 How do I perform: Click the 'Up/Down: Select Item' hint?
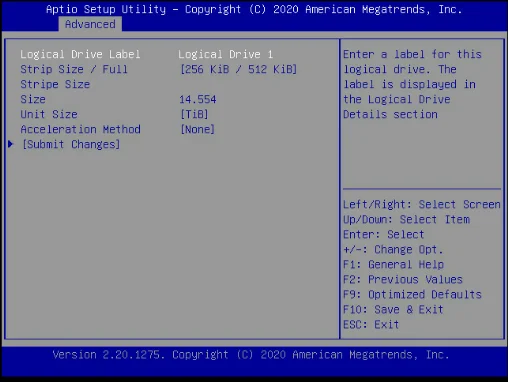pos(406,219)
